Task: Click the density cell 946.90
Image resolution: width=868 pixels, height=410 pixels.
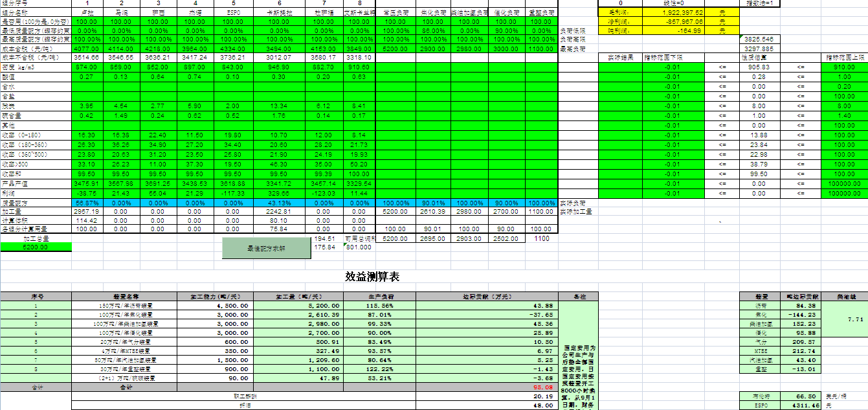Action: pos(278,67)
